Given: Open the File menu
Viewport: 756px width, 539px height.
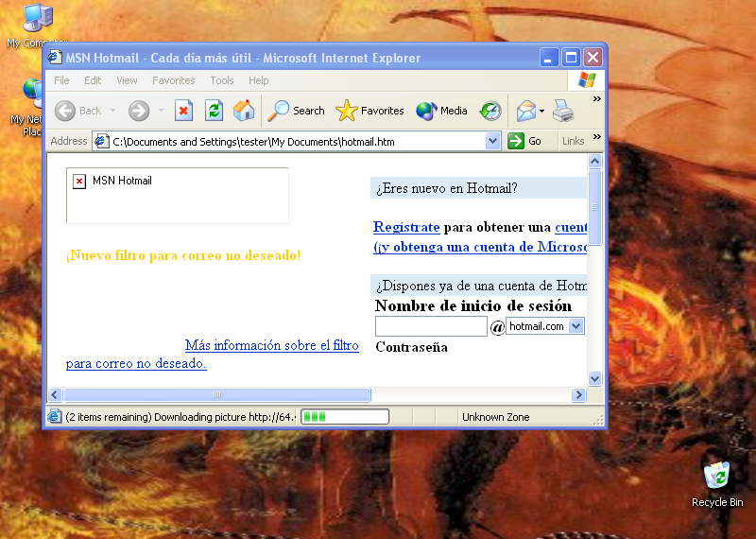Looking at the screenshot, I should pyautogui.click(x=61, y=80).
